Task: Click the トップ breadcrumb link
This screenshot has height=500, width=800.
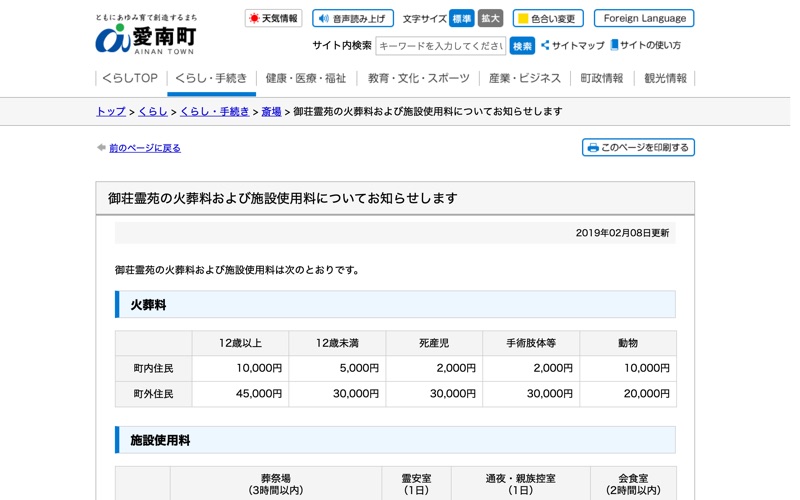Action: [111, 111]
